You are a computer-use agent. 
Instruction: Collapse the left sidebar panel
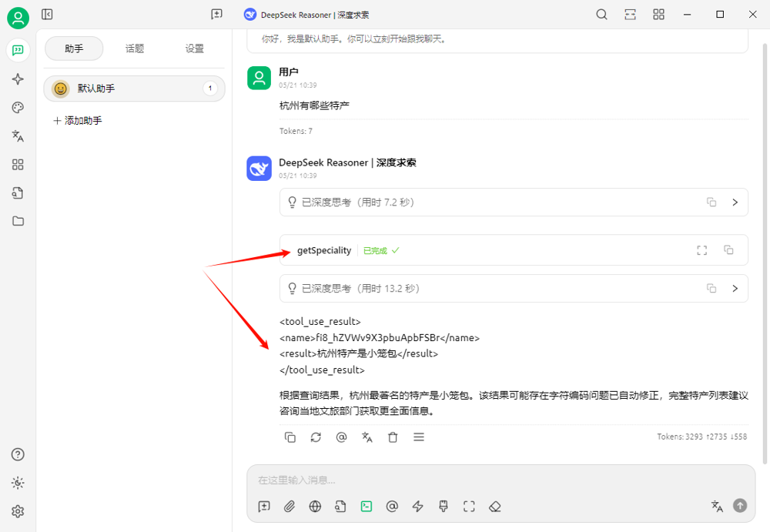pyautogui.click(x=47, y=15)
